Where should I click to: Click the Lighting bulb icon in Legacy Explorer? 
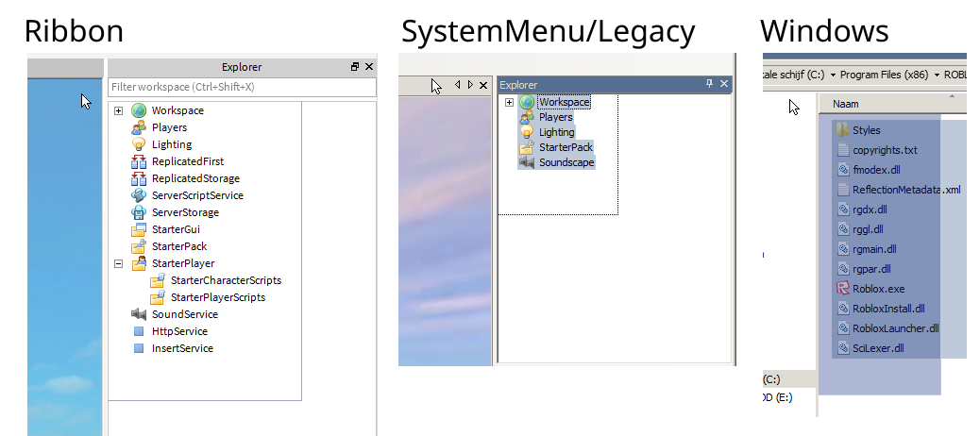[x=527, y=132]
